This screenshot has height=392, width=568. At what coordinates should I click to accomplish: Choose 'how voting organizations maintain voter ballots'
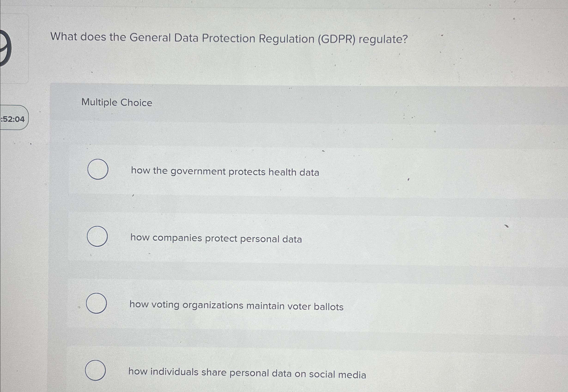click(x=236, y=305)
